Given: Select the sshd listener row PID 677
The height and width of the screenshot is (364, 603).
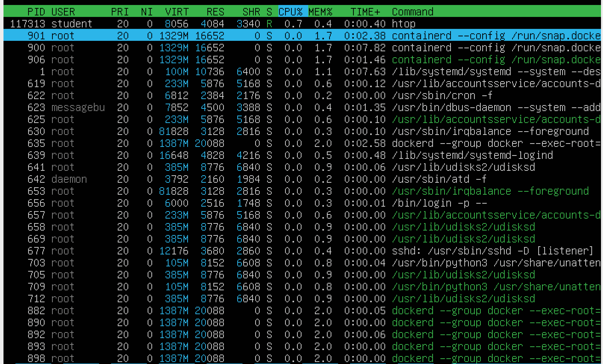Looking at the screenshot, I should pos(302,251).
